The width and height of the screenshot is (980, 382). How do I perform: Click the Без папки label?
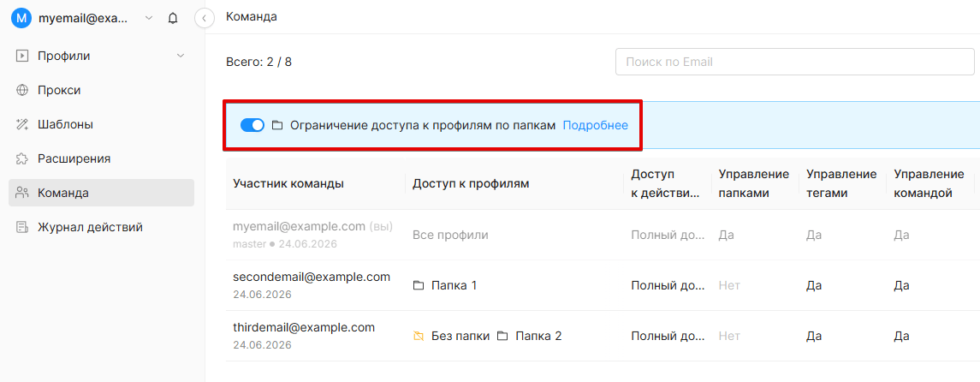(460, 337)
